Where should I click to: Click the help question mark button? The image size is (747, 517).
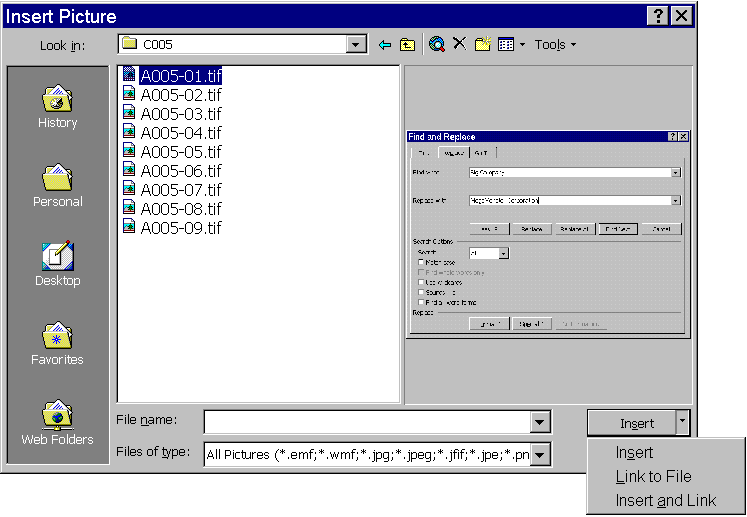[659, 16]
